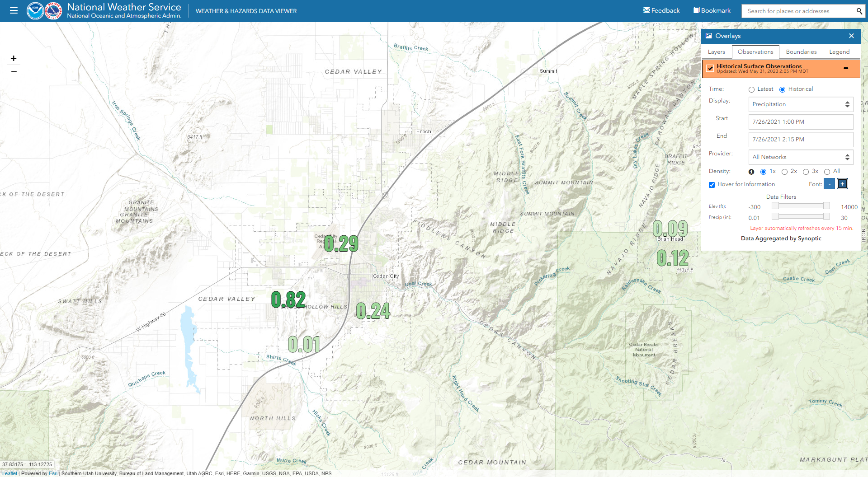Screen dimensions: 868x477
Task: Switch to the Layers tab
Action: [716, 52]
